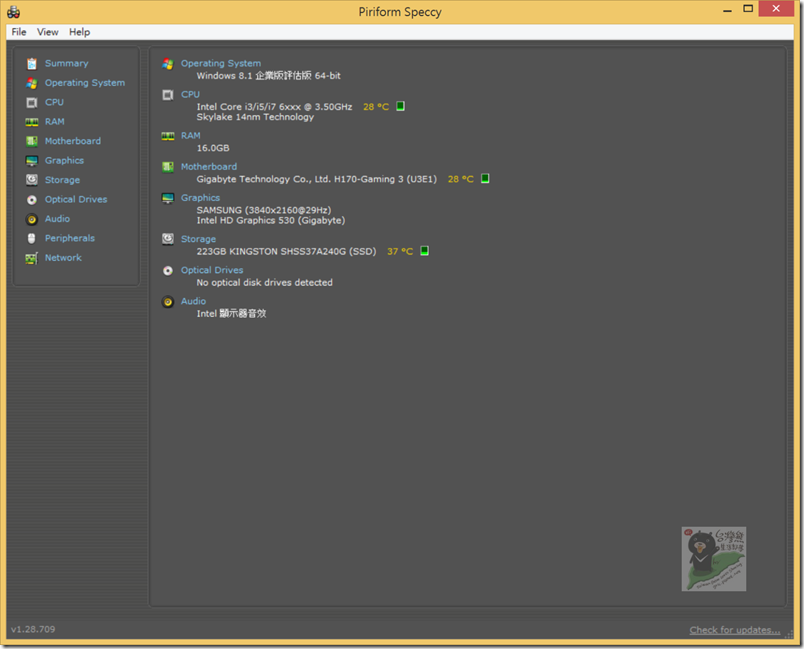Open the Help menu
This screenshot has height=649, width=804.
79,32
